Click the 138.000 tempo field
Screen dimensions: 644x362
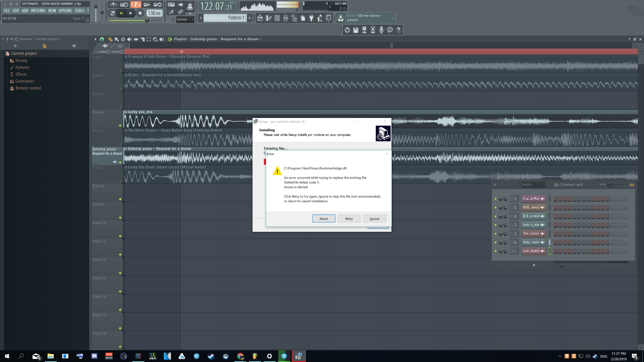pyautogui.click(x=154, y=13)
